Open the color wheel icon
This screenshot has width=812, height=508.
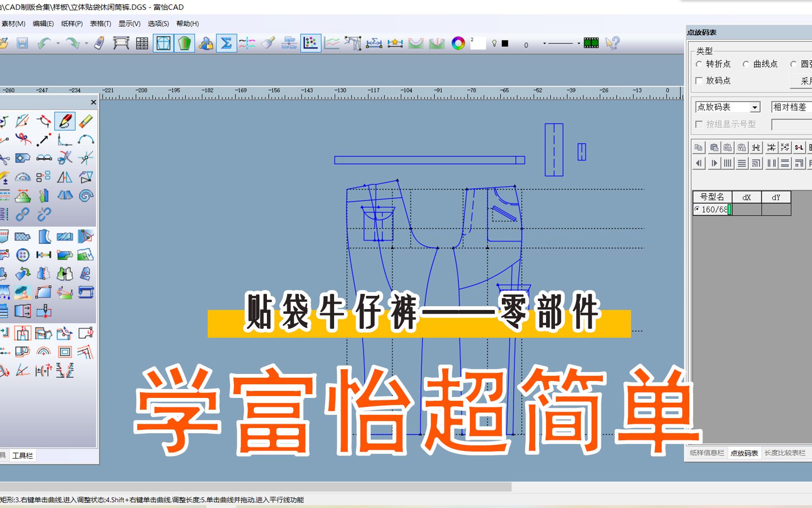458,43
